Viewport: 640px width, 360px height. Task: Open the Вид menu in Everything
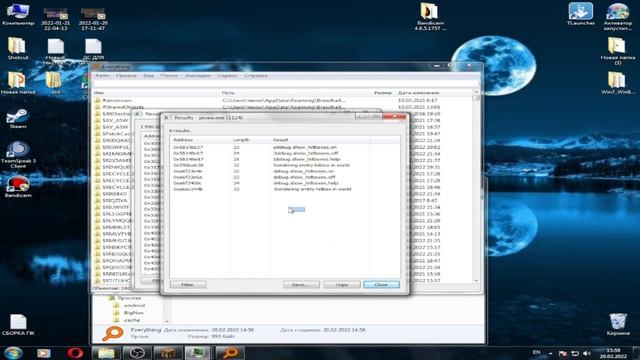point(148,76)
